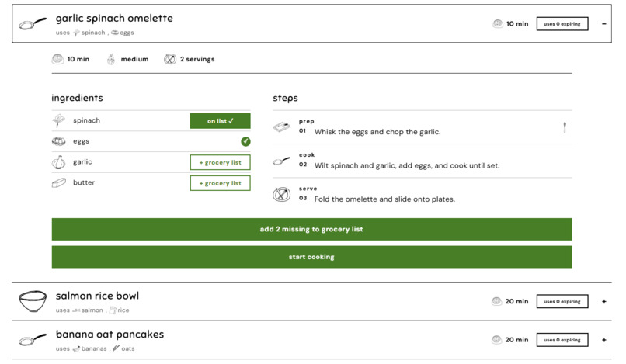Viewport: 626px width, 364px height.
Task: Click the frying pan icon for garlic spinach omelette
Action: pyautogui.click(x=33, y=23)
